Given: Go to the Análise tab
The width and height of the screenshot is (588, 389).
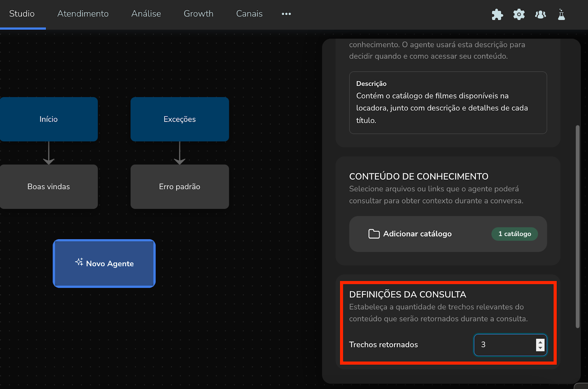Looking at the screenshot, I should [x=146, y=14].
